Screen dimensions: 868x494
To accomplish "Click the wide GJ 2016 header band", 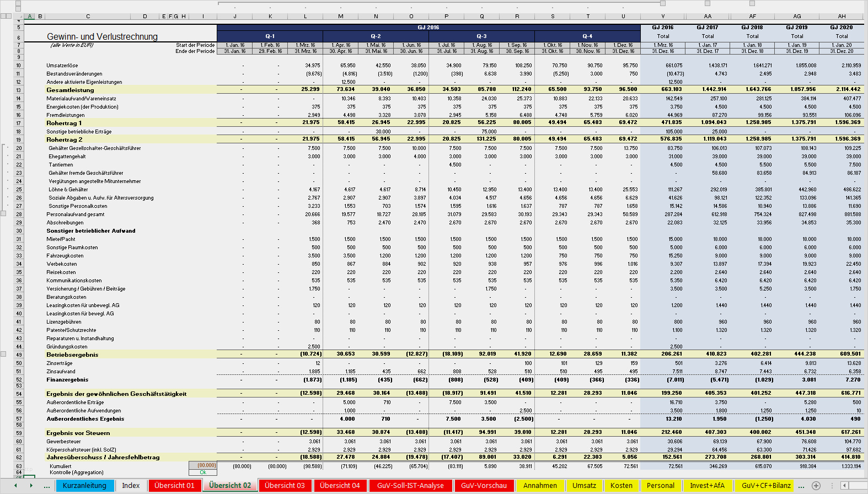I will 428,27.
